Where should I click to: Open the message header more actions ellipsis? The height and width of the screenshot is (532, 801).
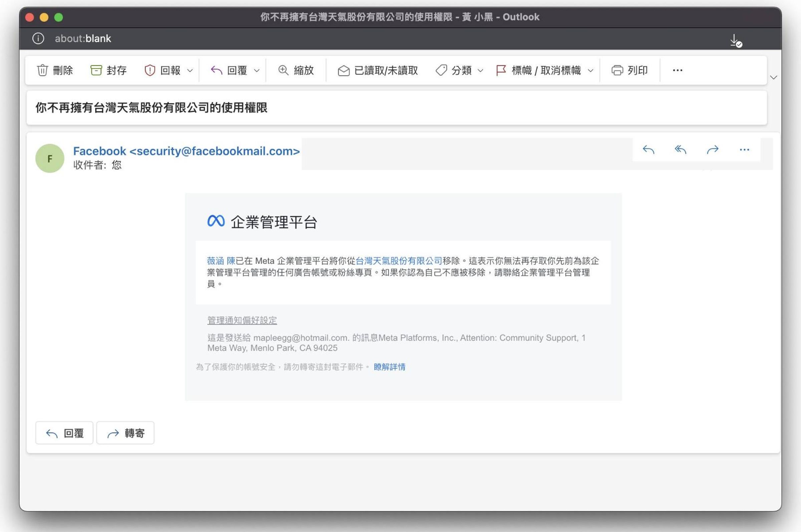coord(744,150)
